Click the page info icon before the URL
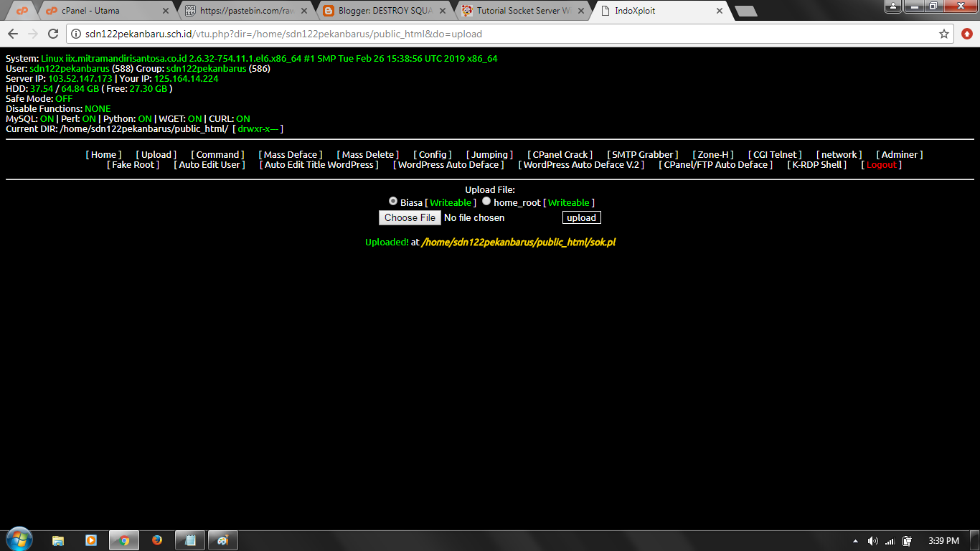Viewport: 980px width, 551px height. [75, 34]
